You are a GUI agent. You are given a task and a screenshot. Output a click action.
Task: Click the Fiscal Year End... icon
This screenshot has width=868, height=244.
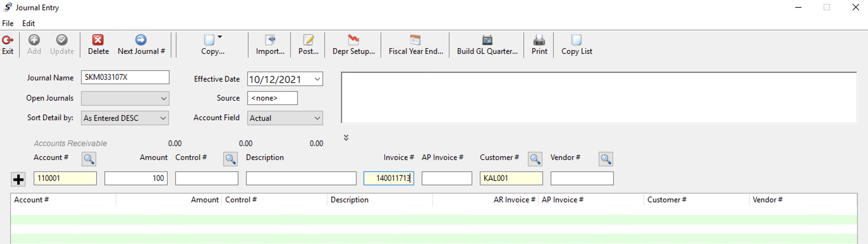tap(415, 40)
